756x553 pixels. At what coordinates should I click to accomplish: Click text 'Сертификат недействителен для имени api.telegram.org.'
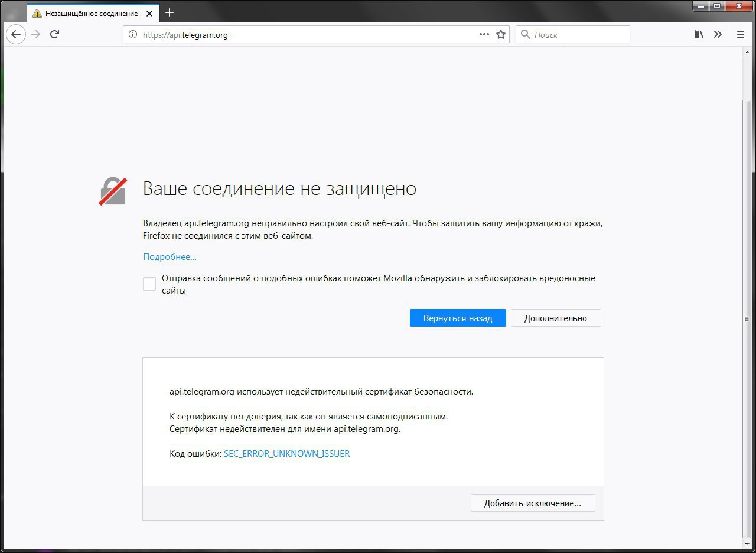pos(285,429)
